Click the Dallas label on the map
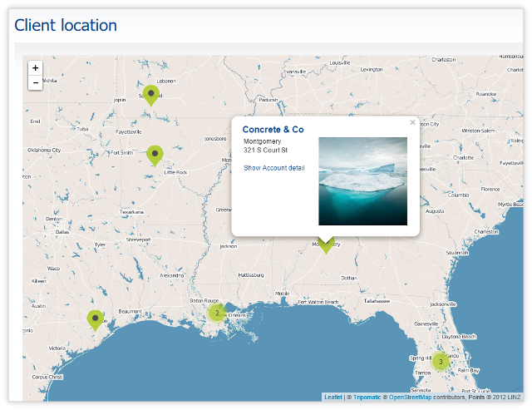The width and height of the screenshot is (532, 410). (x=62, y=232)
